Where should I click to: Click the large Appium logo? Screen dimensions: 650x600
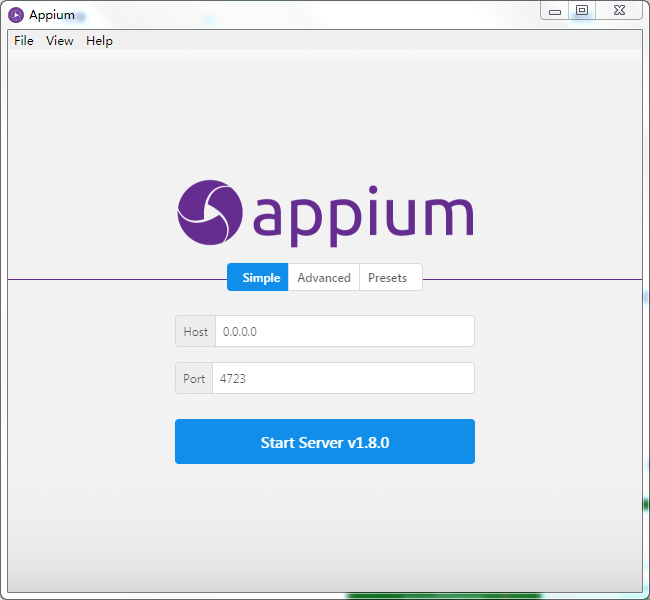click(x=325, y=213)
